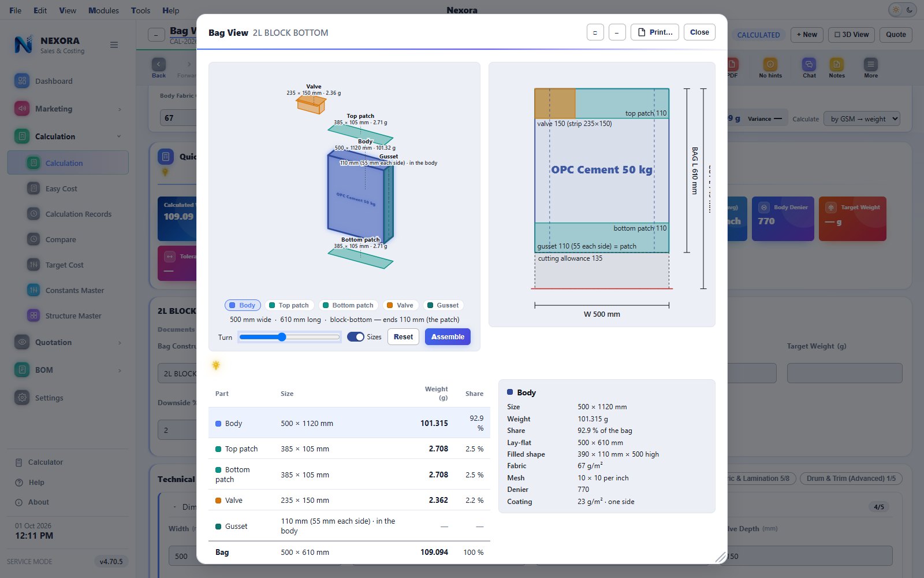The width and height of the screenshot is (924, 578).
Task: Click the lightbulb hint icon below the bag view
Action: click(x=216, y=365)
